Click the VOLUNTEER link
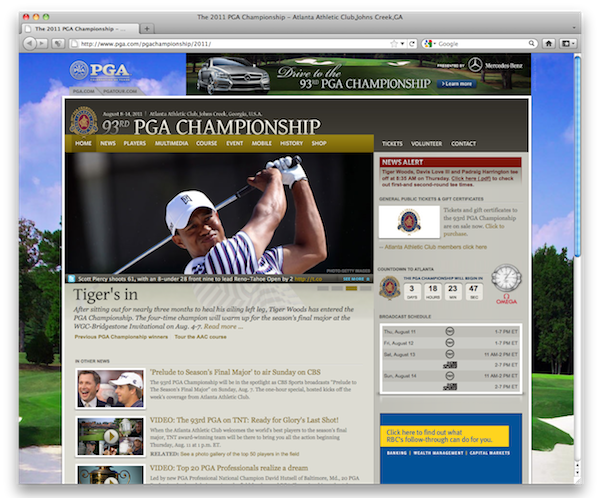Screen dimensions: 600x498 click(427, 144)
